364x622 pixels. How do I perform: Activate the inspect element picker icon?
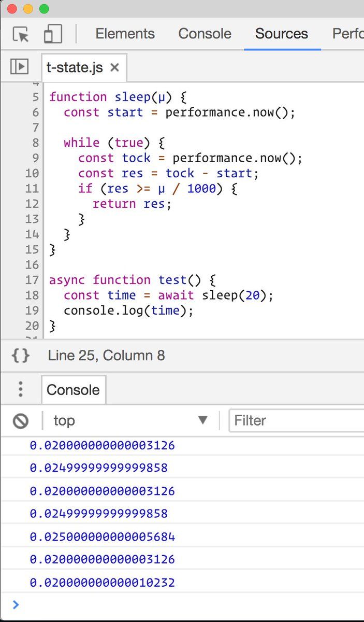click(21, 34)
